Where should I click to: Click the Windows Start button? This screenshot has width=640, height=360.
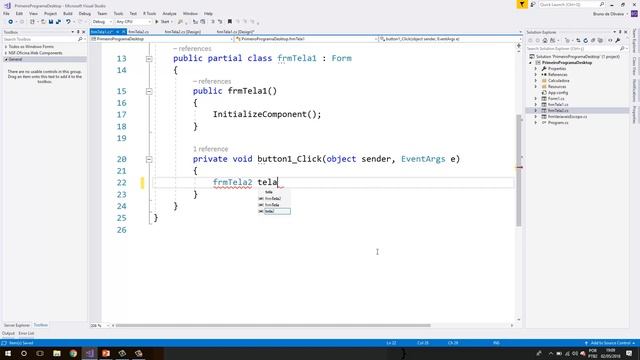click(7, 353)
